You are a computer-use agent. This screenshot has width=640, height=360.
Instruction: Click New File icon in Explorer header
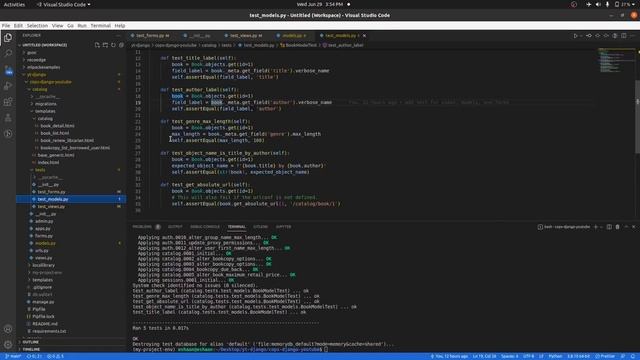click(x=97, y=45)
